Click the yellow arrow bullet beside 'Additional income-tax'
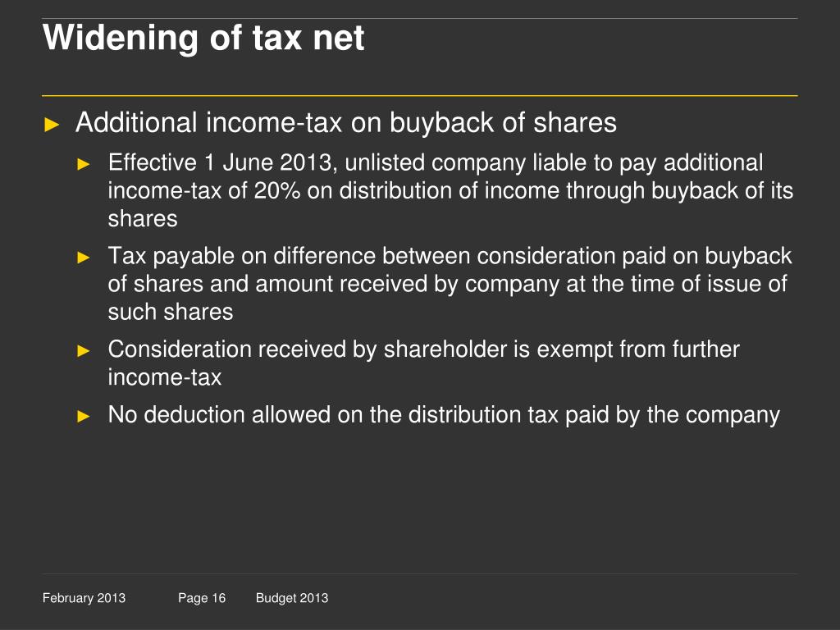 click(x=52, y=126)
